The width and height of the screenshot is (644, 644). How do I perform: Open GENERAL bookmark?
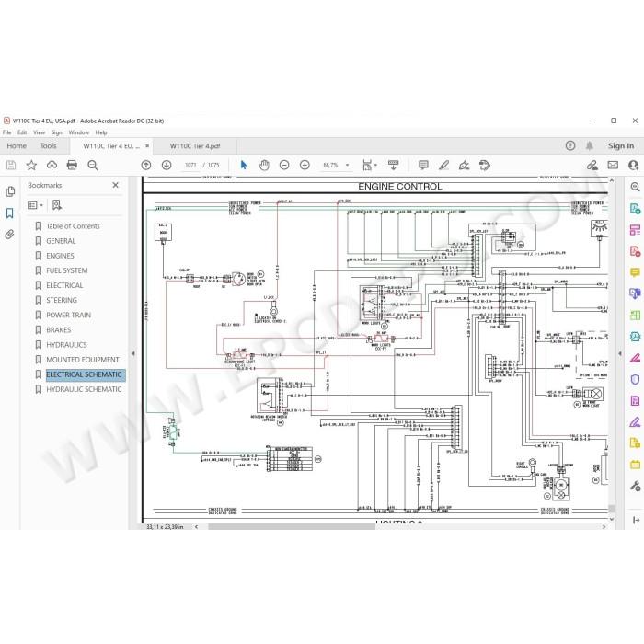61,241
